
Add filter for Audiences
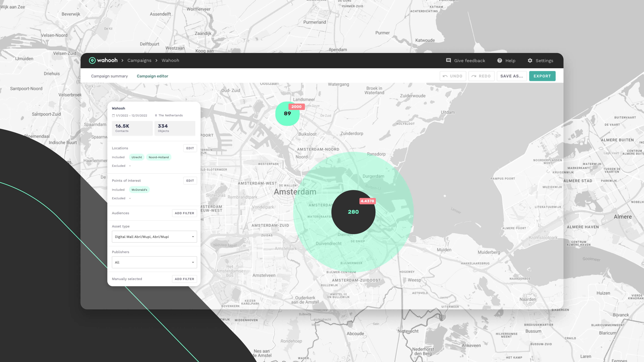click(x=184, y=213)
